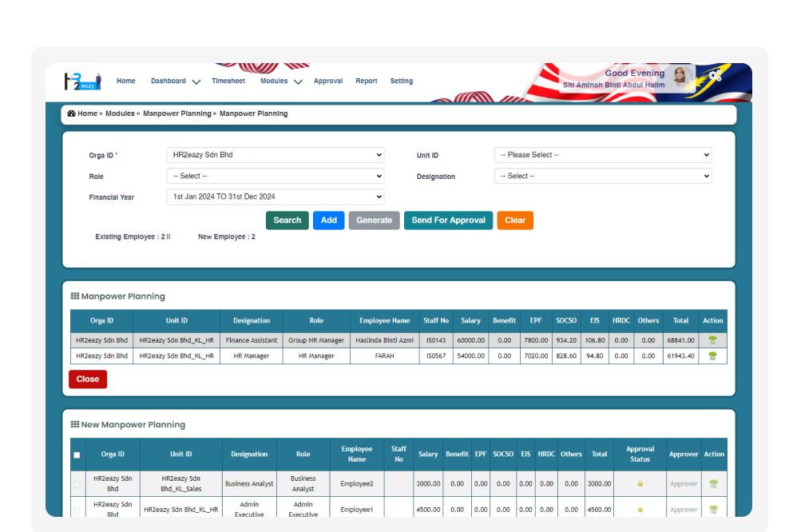Image resolution: width=785 pixels, height=532 pixels.
Task: Open the settings gears icon in header
Action: (715, 75)
